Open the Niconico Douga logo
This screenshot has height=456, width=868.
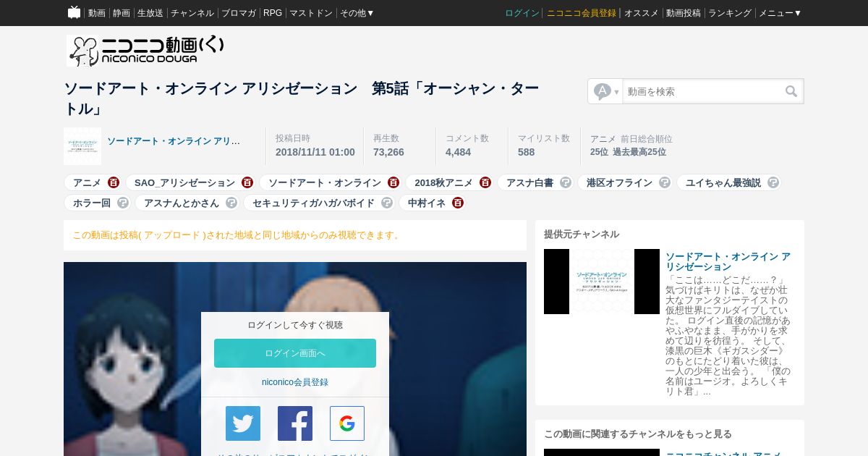146,51
